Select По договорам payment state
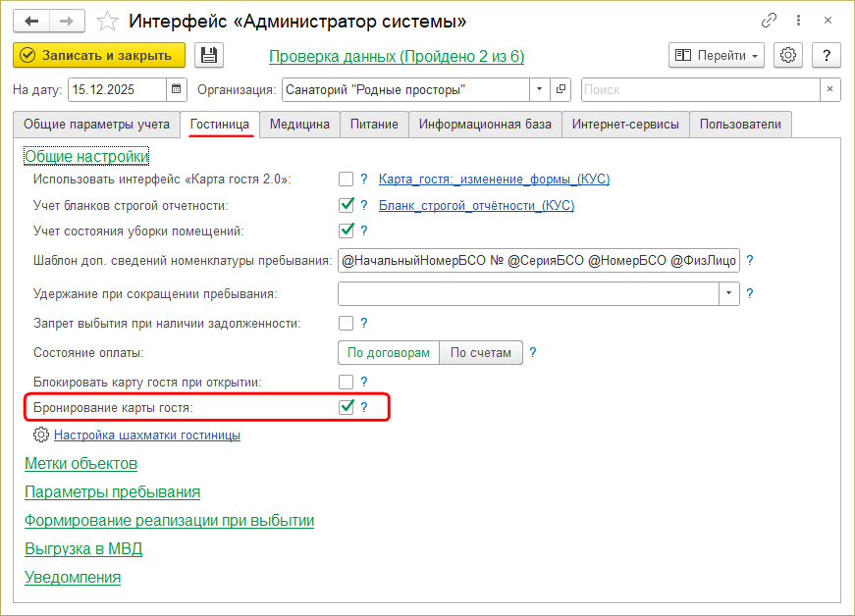The image size is (855, 616). click(389, 352)
